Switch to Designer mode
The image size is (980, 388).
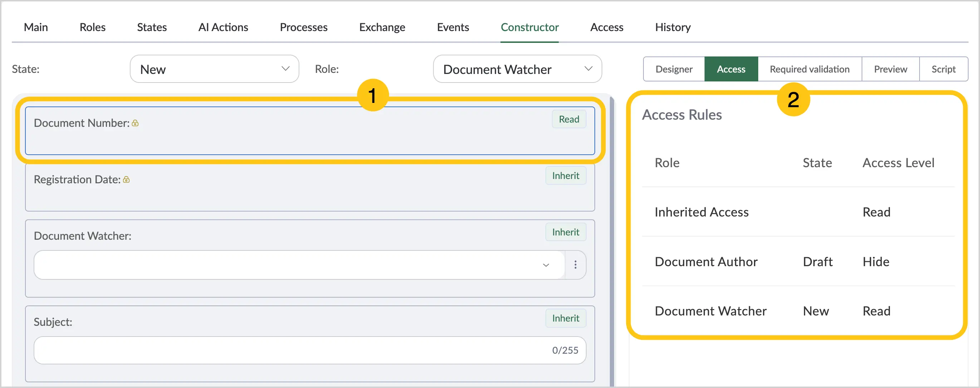click(x=674, y=69)
